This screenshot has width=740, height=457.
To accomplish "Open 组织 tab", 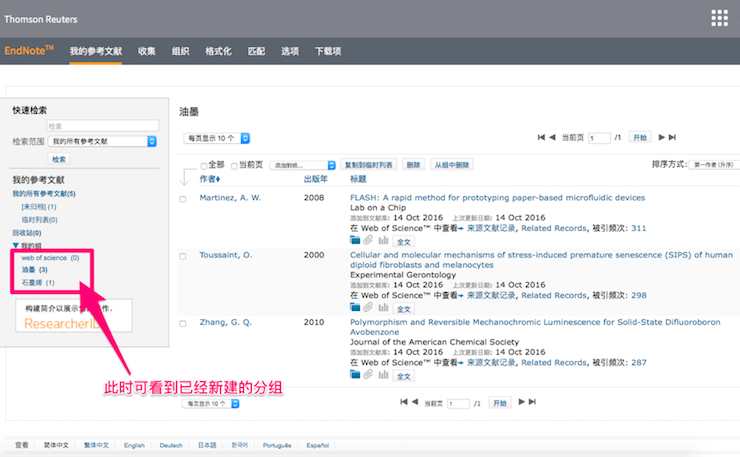I will point(180,51).
